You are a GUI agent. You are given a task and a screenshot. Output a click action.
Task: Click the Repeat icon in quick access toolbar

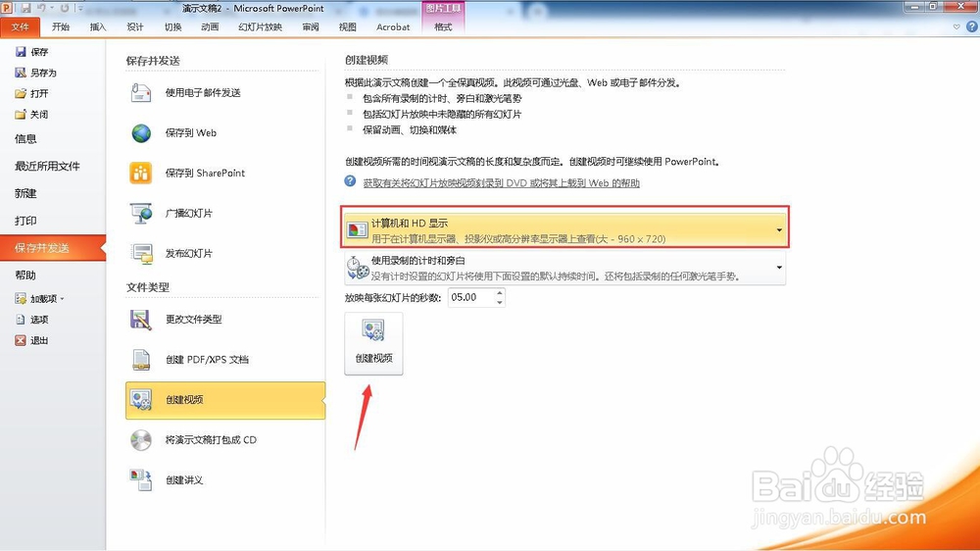coord(65,8)
